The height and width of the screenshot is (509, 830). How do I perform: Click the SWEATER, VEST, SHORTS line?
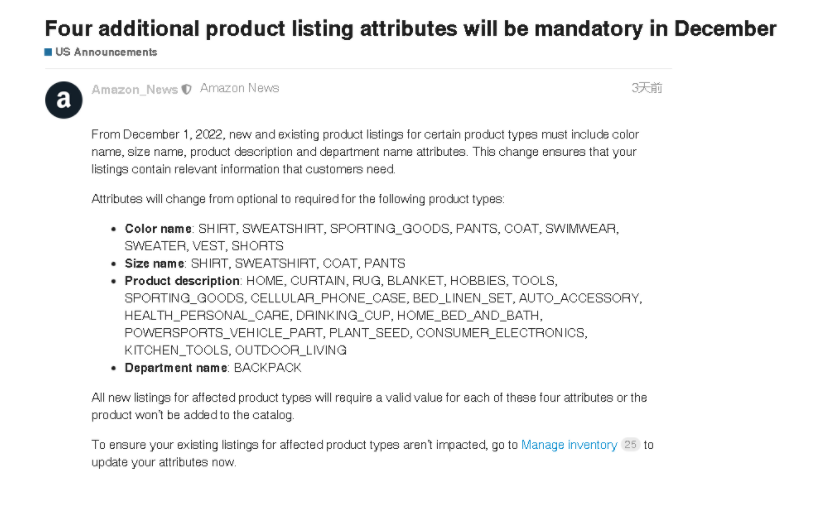(204, 245)
